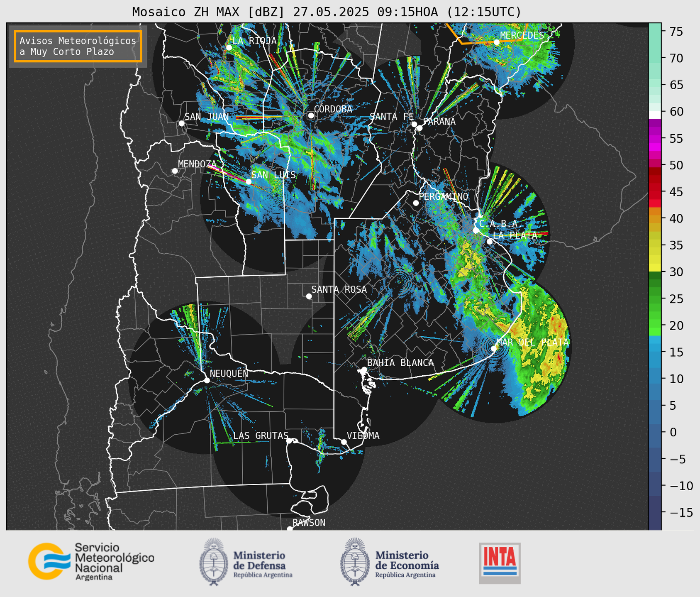The image size is (700, 597).
Task: Click the LAS GRUTAS city marker dot
Action: 289,440
